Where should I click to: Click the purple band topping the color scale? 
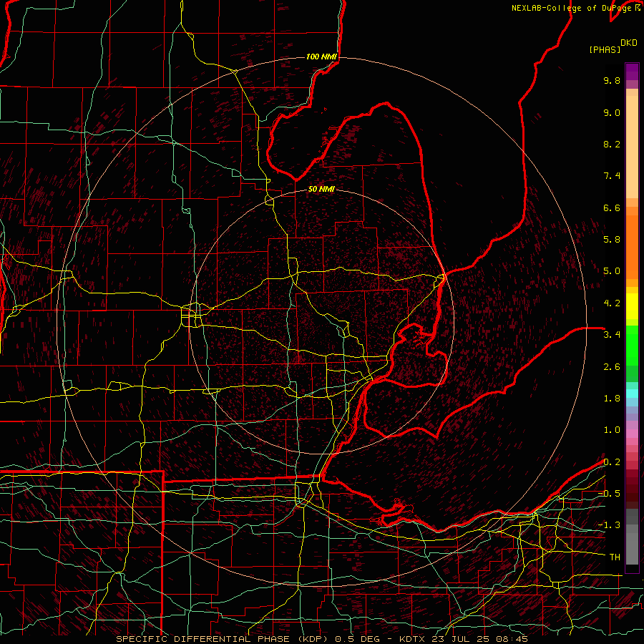[632, 72]
